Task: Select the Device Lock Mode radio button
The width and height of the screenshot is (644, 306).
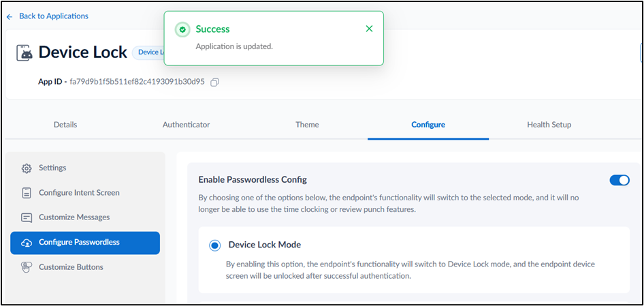Action: click(x=215, y=245)
